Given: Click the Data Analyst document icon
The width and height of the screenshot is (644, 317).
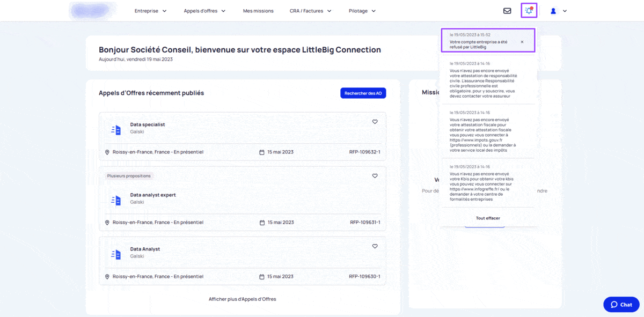Looking at the screenshot, I should point(116,254).
